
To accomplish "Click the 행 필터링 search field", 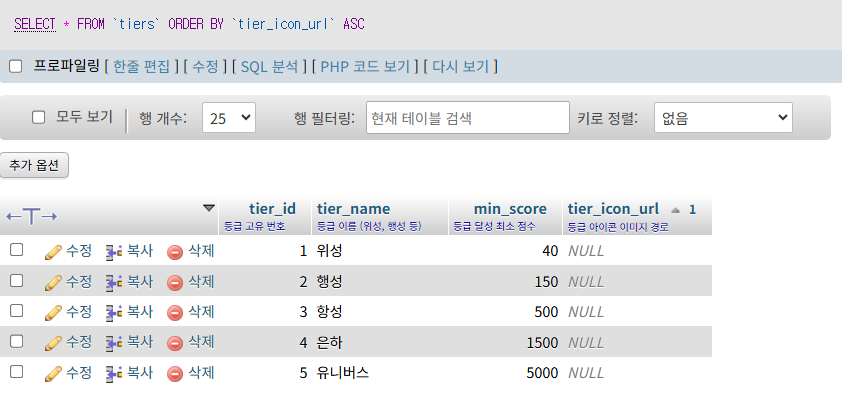I will click(x=467, y=118).
